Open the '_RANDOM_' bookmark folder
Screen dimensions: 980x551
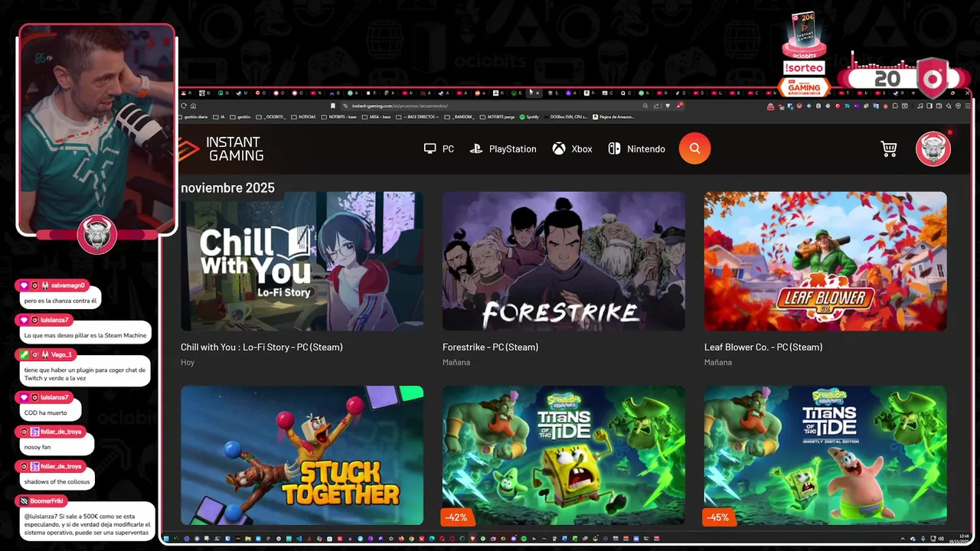(459, 117)
